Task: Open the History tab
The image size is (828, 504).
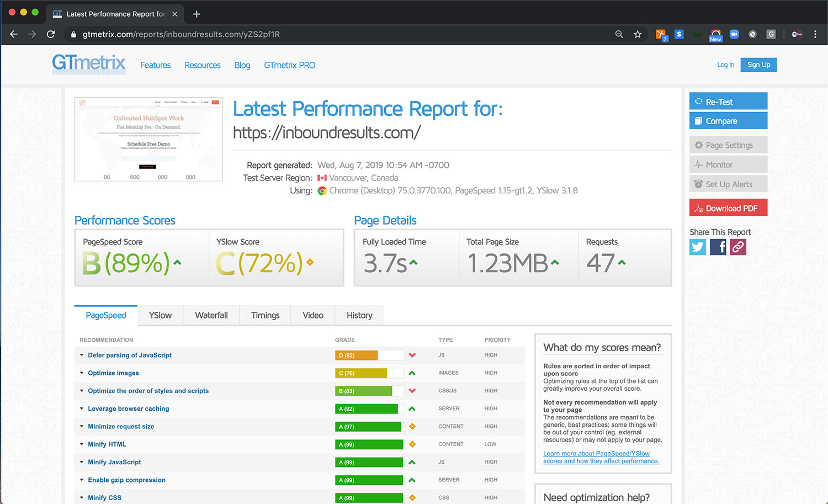Action: pos(359,315)
